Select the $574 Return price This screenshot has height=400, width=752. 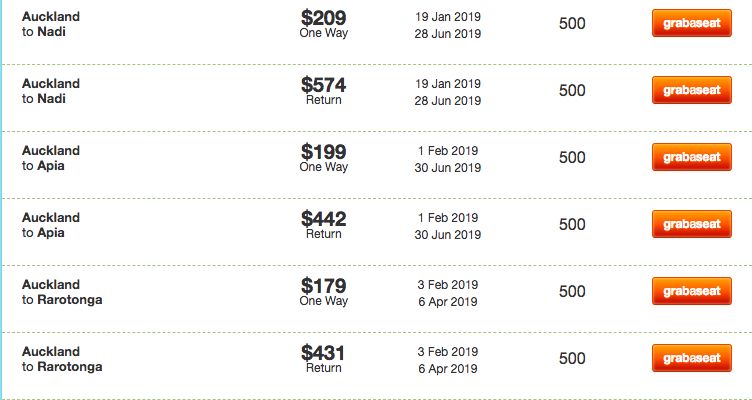click(x=324, y=91)
